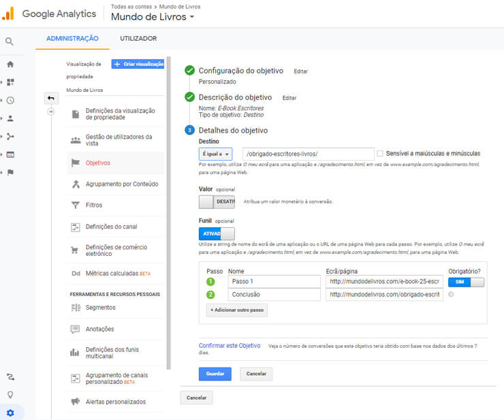
Task: Click the Conclusão Ecrã/página URL field
Action: [384, 294]
